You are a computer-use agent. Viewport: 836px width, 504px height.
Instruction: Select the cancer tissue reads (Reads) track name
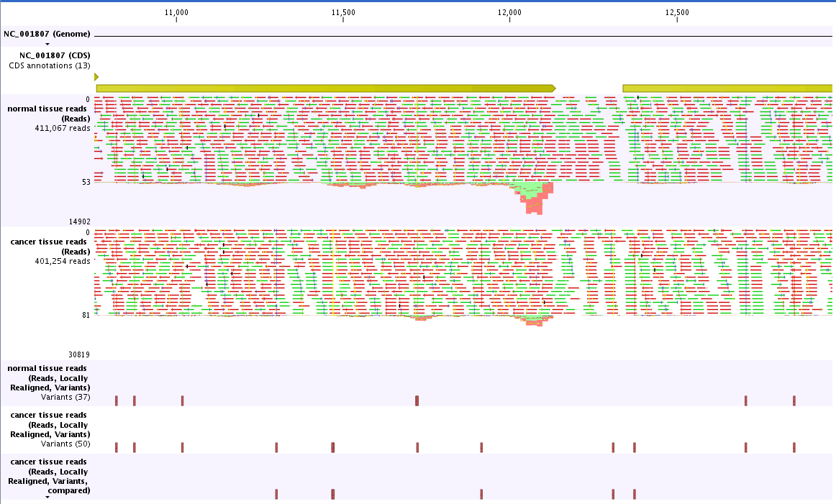pyautogui.click(x=50, y=247)
